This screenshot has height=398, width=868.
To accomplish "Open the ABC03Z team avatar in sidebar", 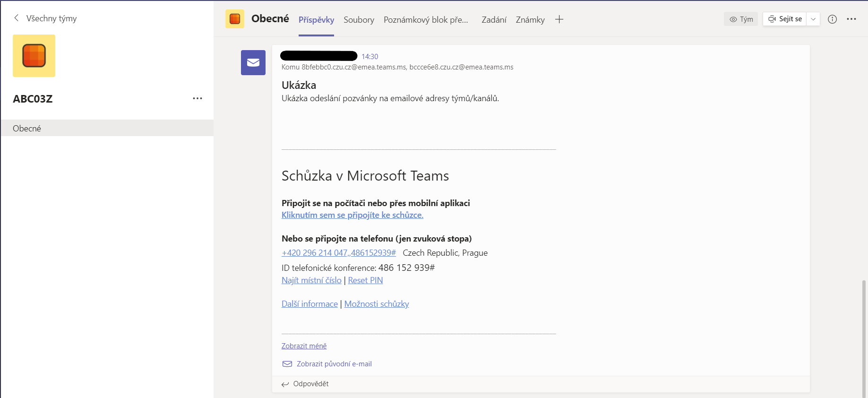I will pos(34,56).
